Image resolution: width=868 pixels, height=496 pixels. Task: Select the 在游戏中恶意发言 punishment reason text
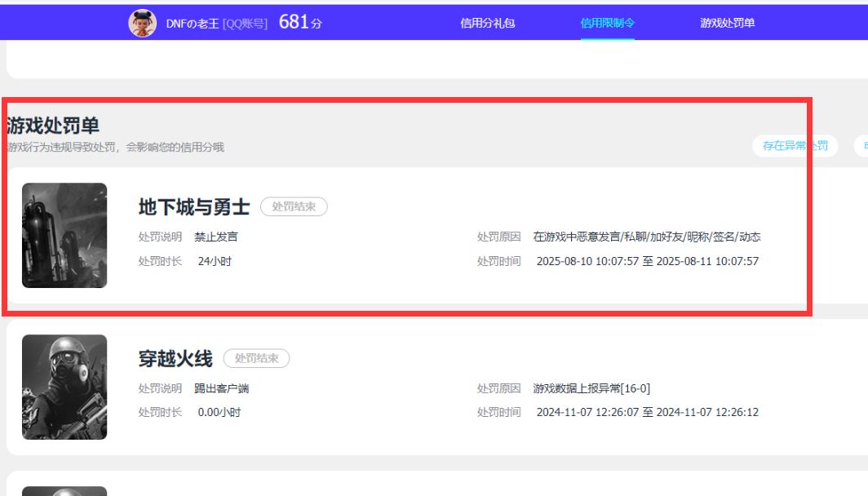646,237
